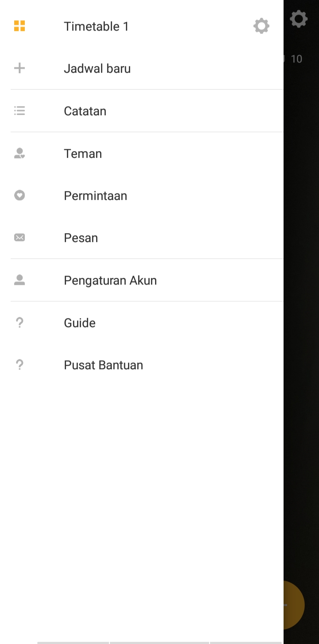Open the Teman friends list
The image size is (319, 644).
(83, 154)
